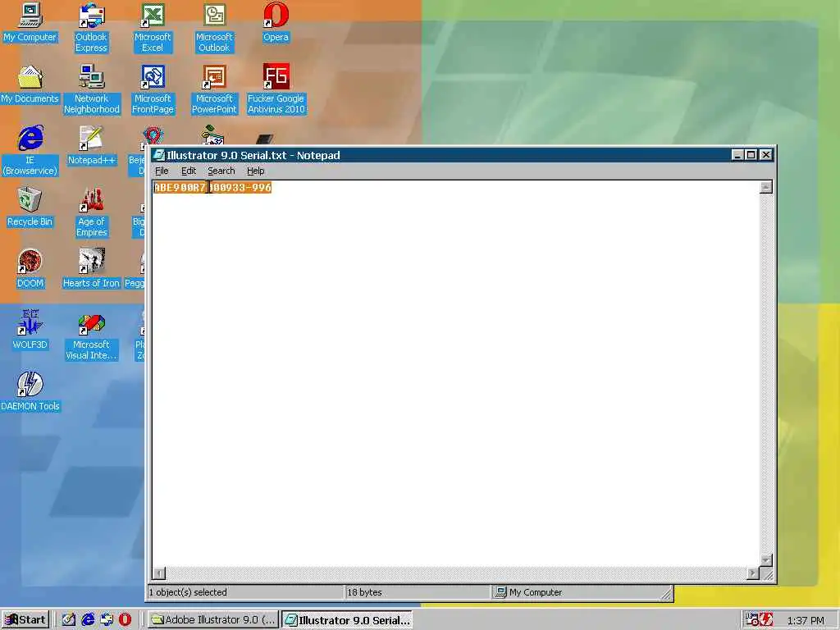Click the Illustrator 9.0 Serial taskbar button
Viewport: 840px width, 630px height.
click(347, 620)
